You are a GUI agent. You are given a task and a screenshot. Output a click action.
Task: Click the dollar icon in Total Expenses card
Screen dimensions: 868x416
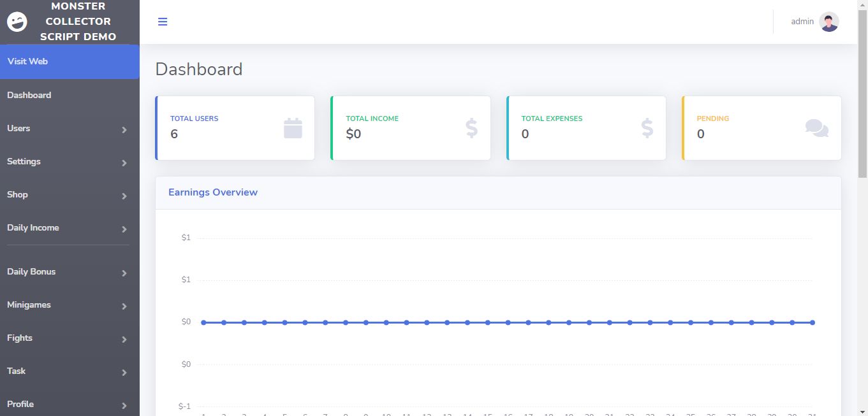coord(647,128)
